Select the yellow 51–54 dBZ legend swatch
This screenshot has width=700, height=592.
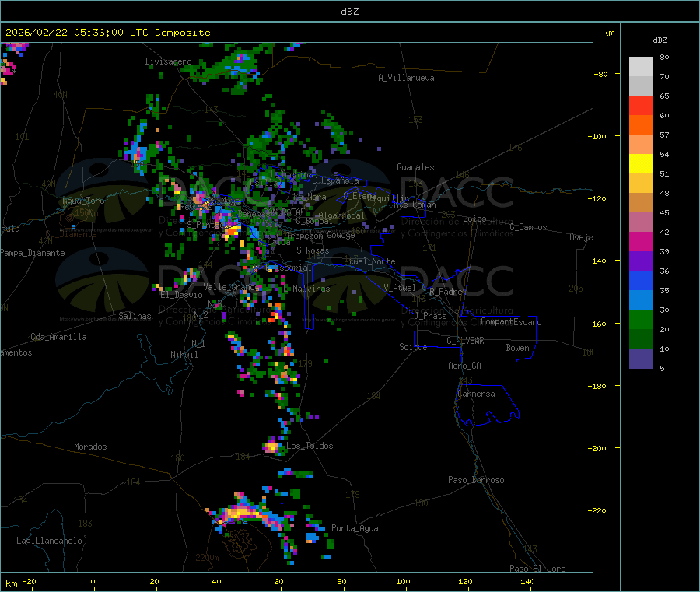(641, 164)
